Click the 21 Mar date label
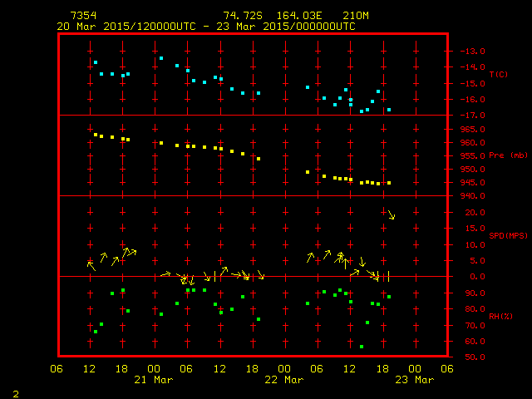 tap(155, 379)
